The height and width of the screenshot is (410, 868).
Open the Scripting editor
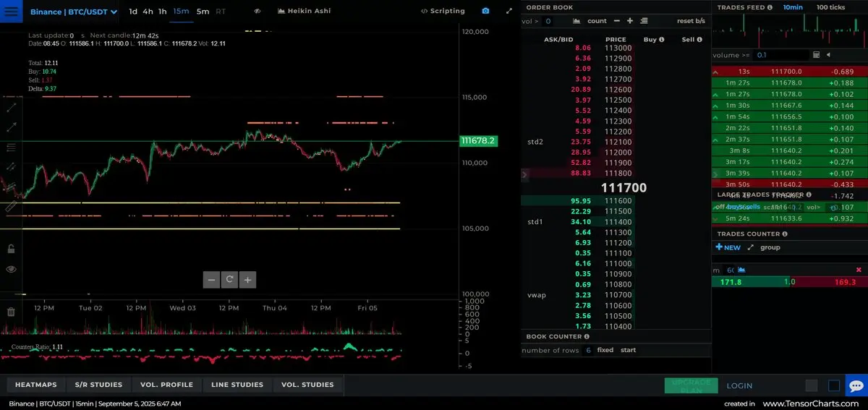(x=443, y=12)
